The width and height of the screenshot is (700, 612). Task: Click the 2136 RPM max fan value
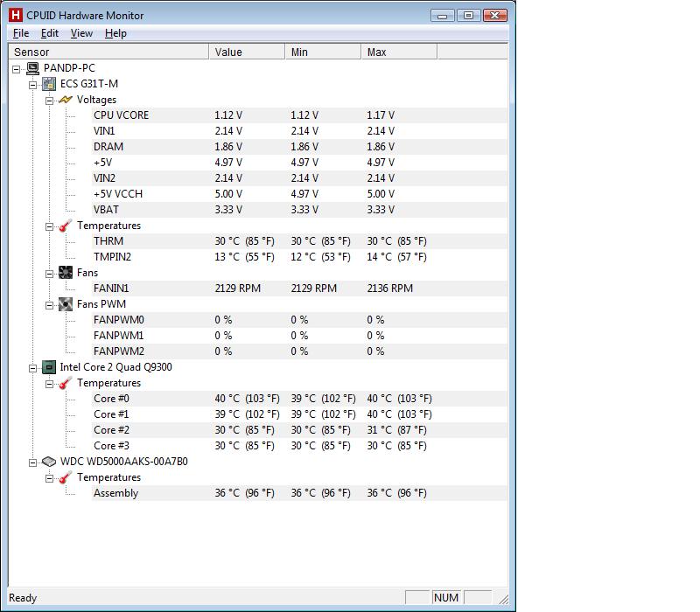[x=390, y=289]
